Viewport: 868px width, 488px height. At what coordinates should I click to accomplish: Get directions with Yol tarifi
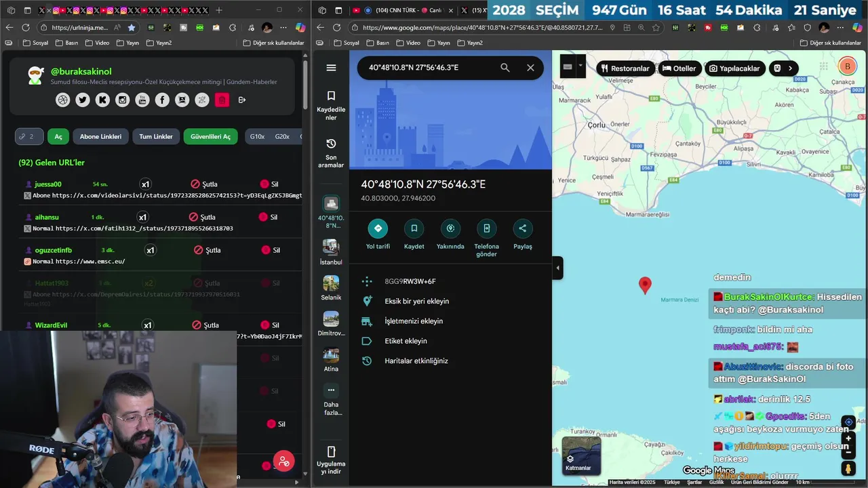click(378, 234)
